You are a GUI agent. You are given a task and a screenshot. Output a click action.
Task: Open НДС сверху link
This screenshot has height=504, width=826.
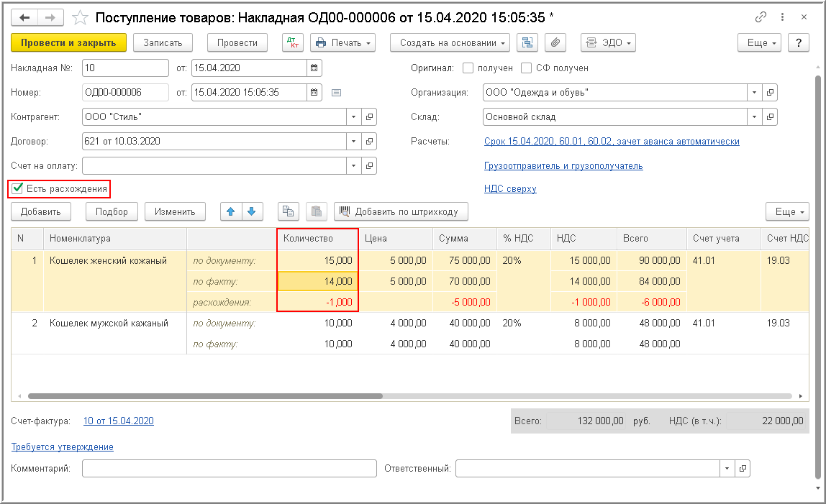coord(510,188)
